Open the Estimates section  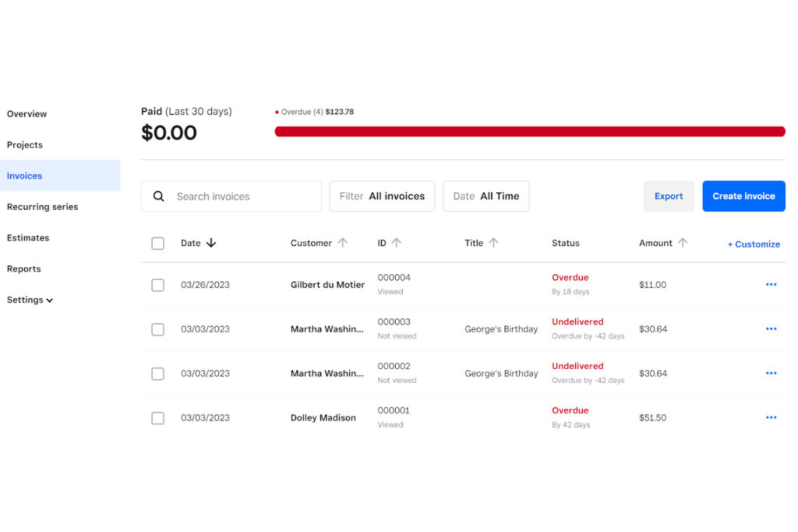point(28,238)
